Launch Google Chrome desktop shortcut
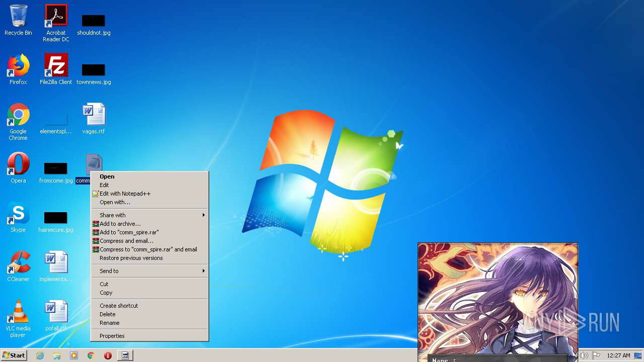 click(18, 122)
